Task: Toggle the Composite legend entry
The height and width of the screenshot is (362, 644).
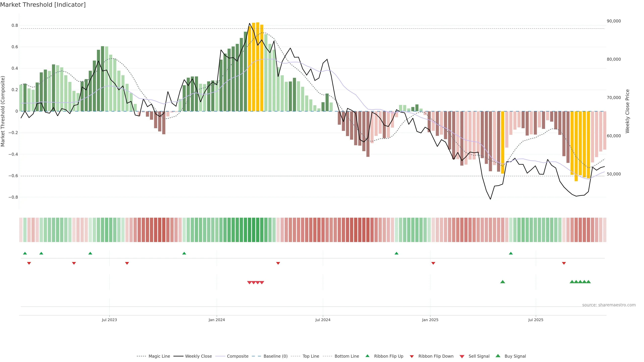Action: (237, 356)
